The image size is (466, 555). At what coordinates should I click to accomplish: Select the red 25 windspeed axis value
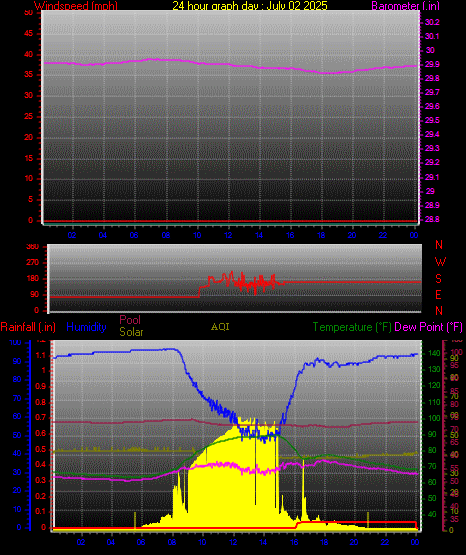29,116
